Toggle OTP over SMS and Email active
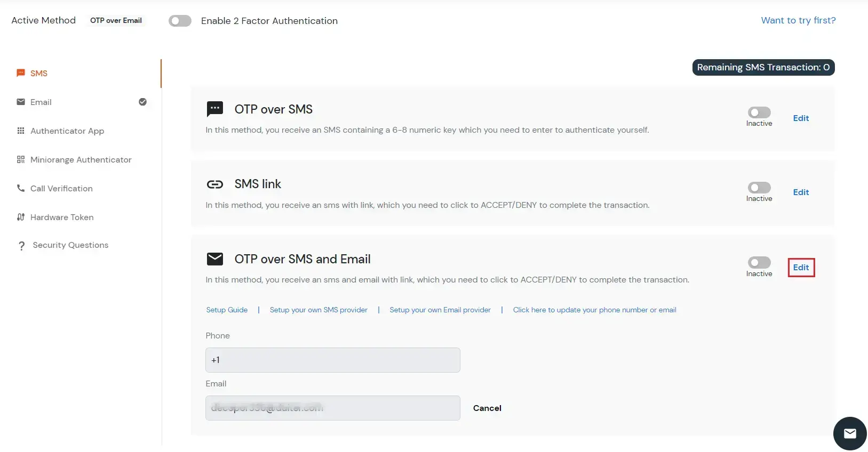The height and width of the screenshot is (452, 868). pyautogui.click(x=759, y=262)
